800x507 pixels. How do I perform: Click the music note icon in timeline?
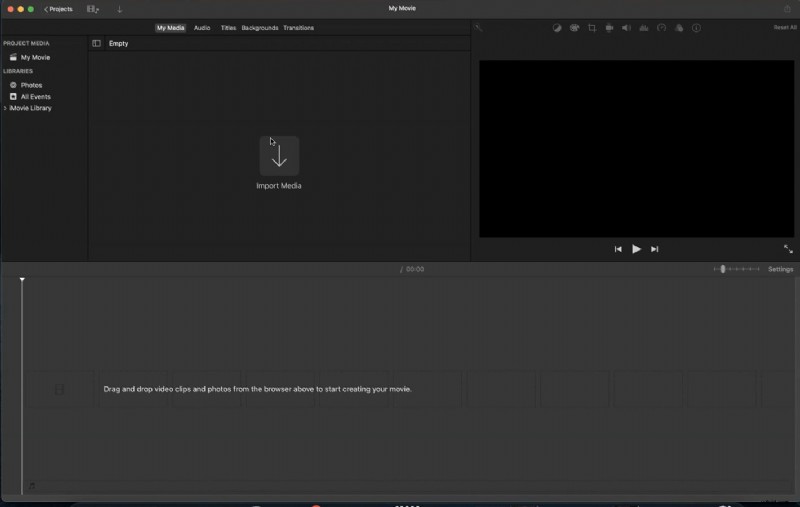(32, 486)
